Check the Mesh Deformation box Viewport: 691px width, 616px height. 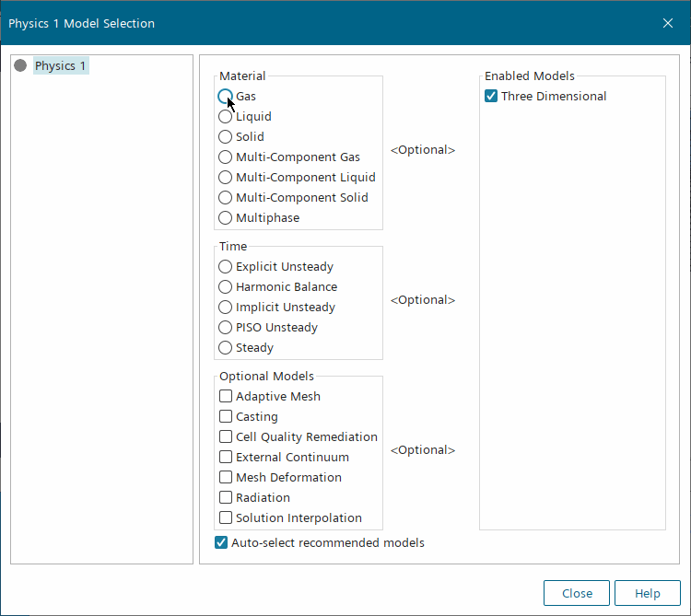click(226, 478)
